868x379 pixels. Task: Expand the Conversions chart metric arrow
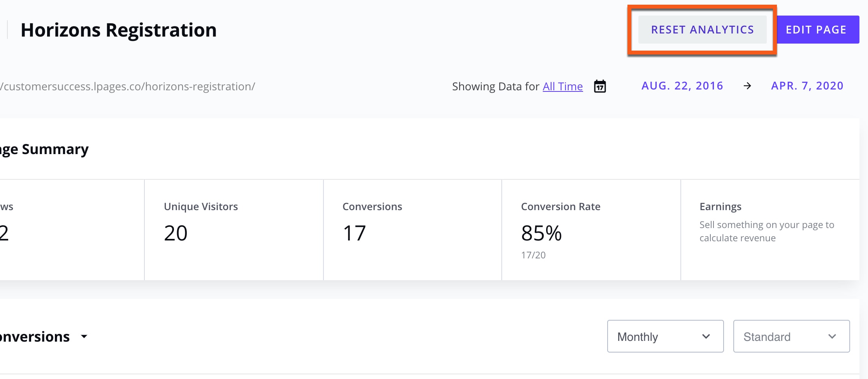tap(84, 336)
